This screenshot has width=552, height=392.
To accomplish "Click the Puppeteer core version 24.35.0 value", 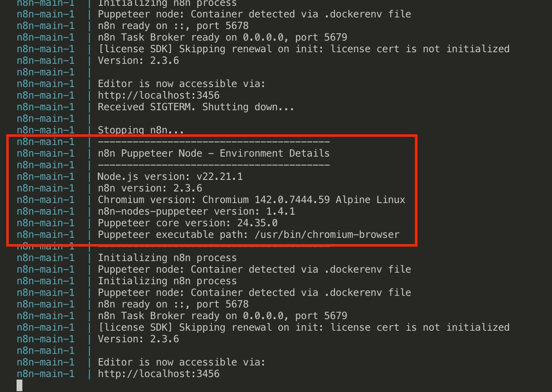I will (257, 223).
